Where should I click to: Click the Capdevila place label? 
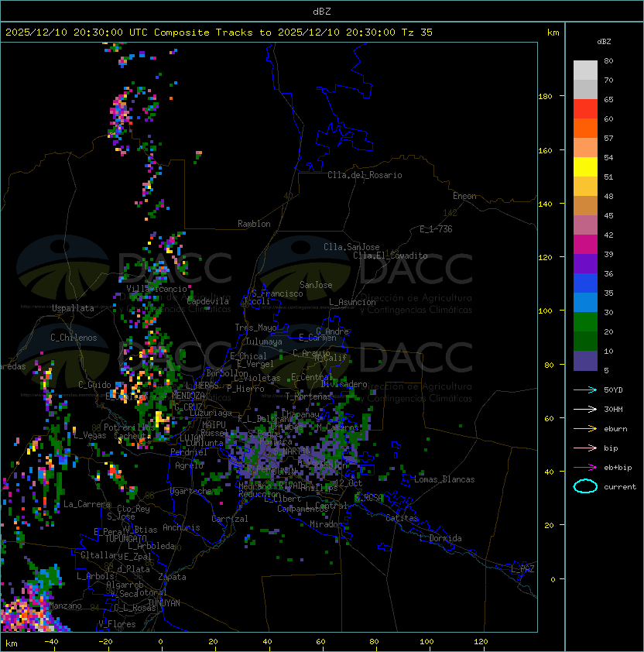208,301
